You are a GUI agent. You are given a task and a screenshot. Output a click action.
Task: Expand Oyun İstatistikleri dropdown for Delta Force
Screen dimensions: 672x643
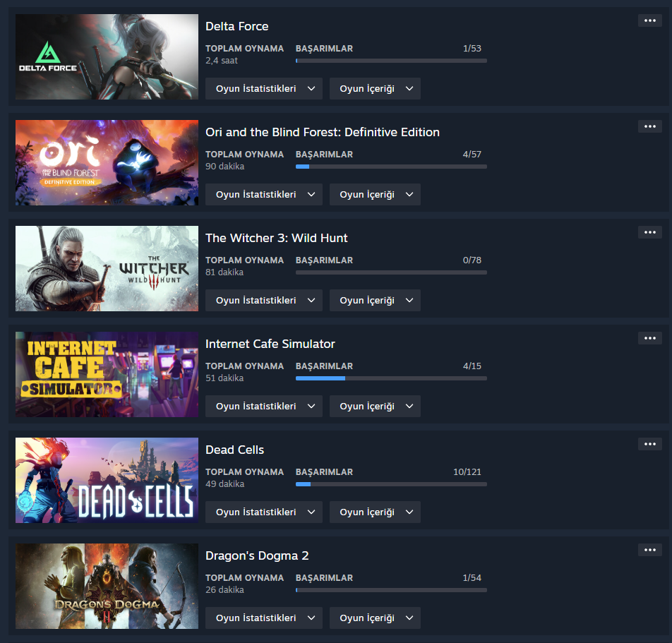point(263,89)
